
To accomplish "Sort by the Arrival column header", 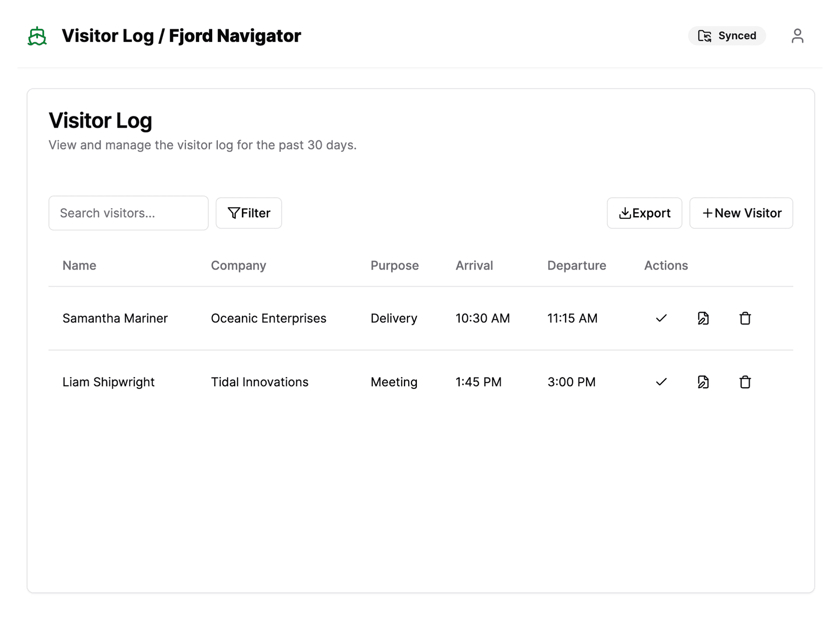I will click(474, 266).
